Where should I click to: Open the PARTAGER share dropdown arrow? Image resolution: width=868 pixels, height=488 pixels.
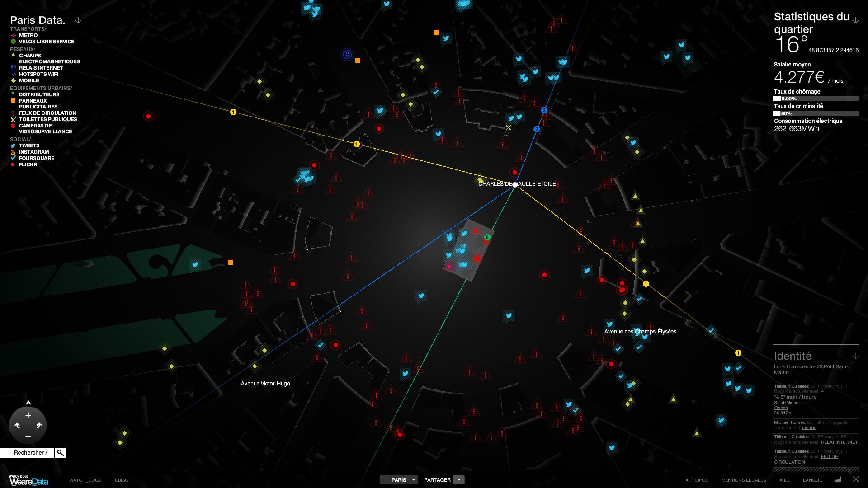tap(458, 480)
